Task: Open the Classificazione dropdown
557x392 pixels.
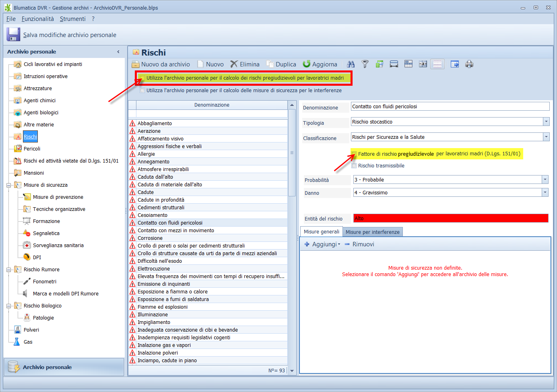Action: [x=546, y=137]
